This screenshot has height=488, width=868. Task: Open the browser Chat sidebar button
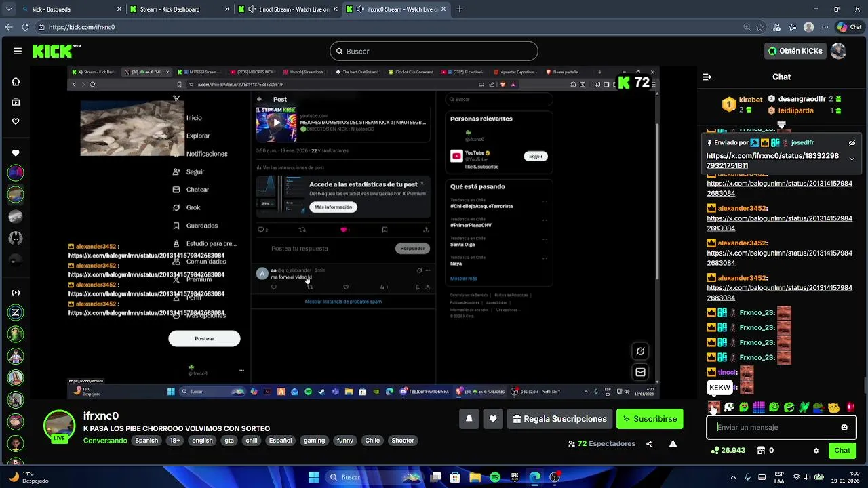point(850,27)
